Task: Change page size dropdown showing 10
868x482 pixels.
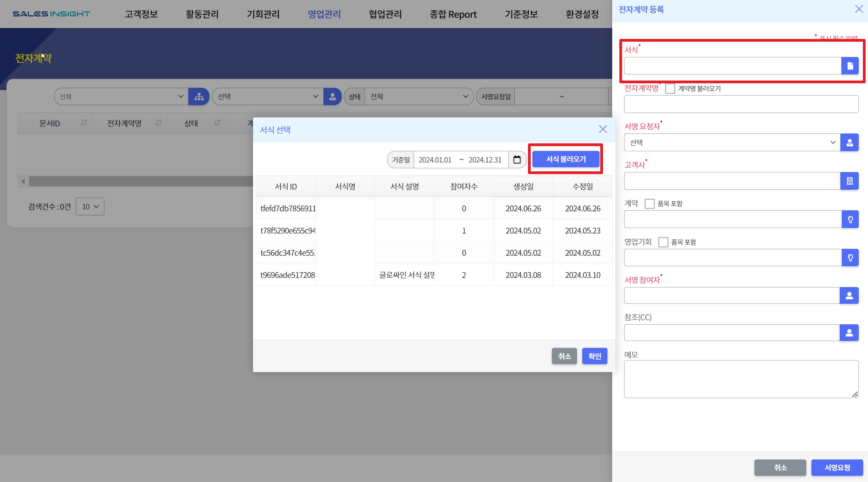Action: click(90, 207)
